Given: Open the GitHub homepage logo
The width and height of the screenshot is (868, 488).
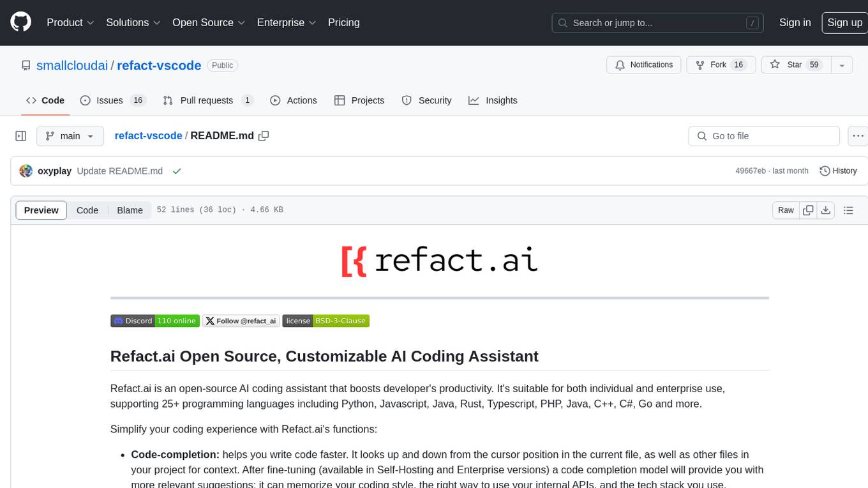Looking at the screenshot, I should click(x=20, y=22).
